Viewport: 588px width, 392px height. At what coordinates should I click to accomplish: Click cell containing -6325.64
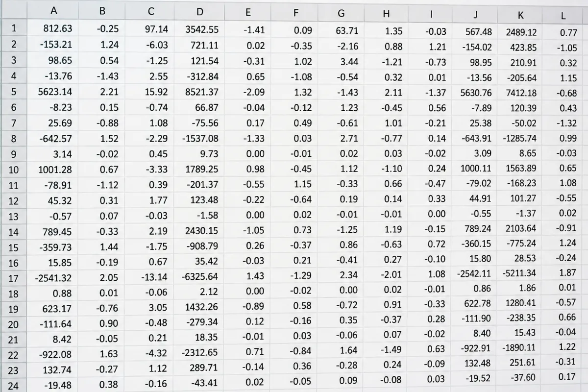tap(199, 277)
